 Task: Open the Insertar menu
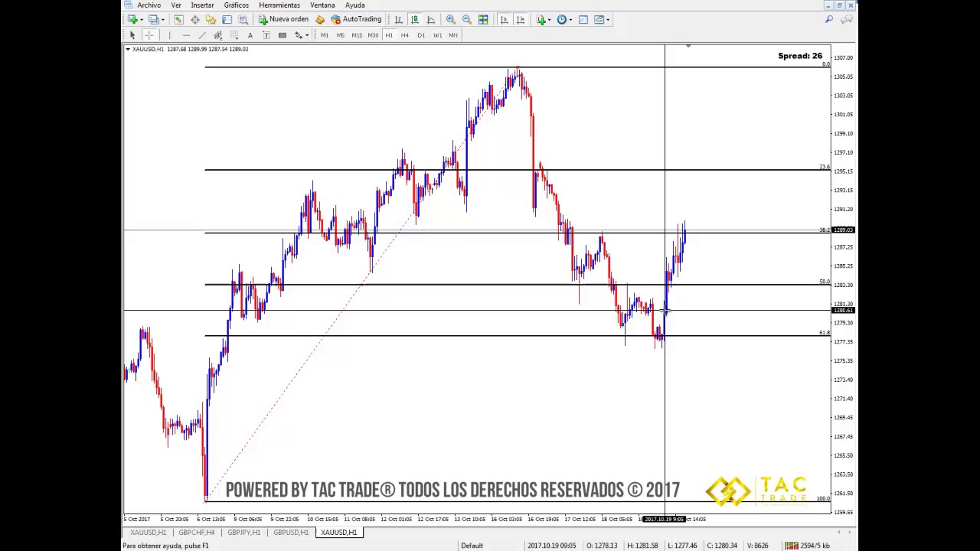202,5
